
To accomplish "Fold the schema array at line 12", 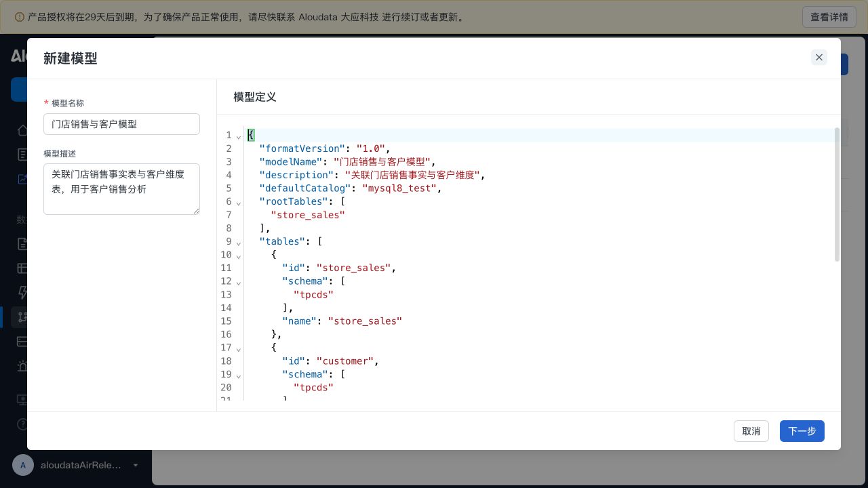I will [239, 282].
